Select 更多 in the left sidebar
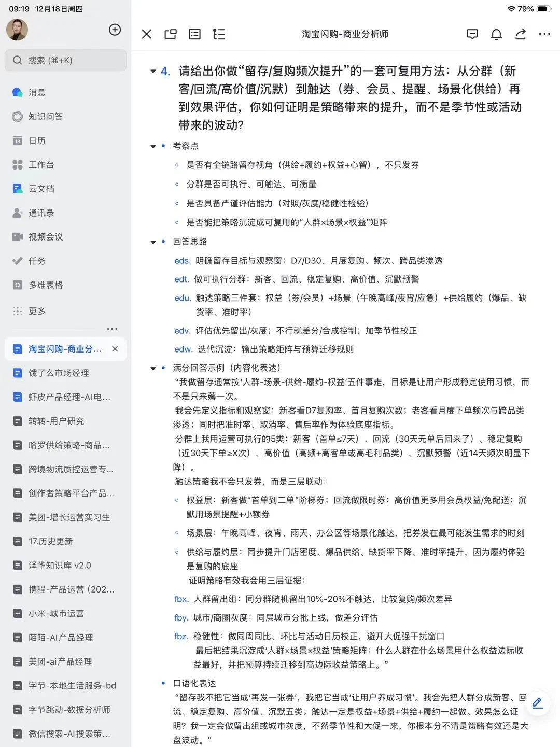Viewport: 560px width, 747px height. pyautogui.click(x=36, y=310)
